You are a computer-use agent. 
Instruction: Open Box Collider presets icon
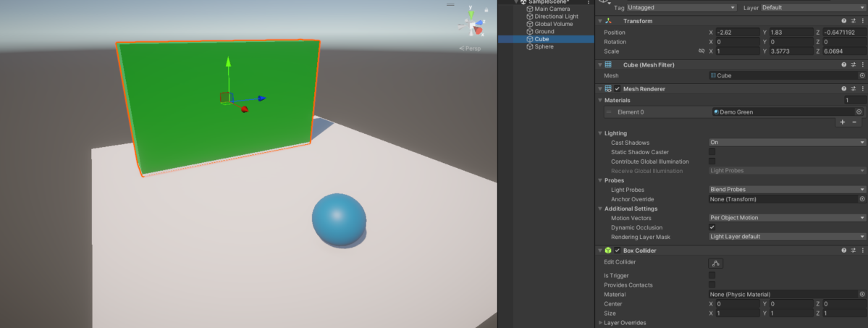click(x=854, y=251)
